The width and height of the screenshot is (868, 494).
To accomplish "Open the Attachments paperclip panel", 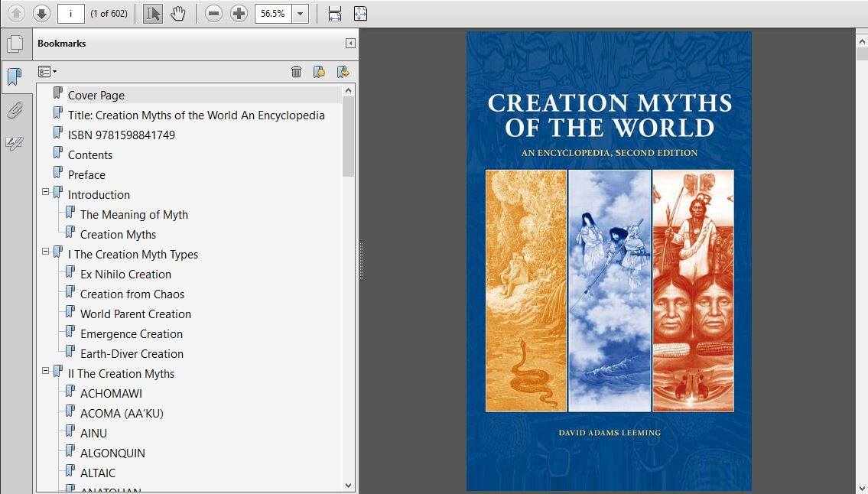I will (15, 110).
